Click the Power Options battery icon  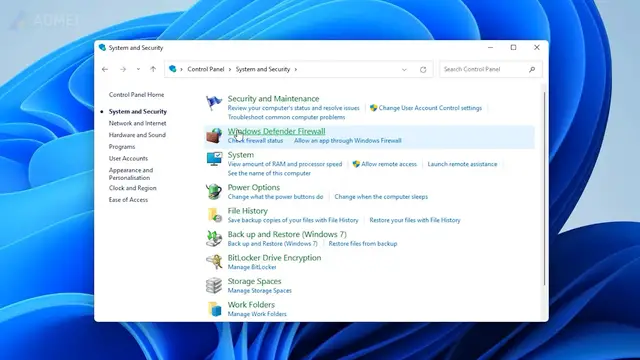click(214, 191)
